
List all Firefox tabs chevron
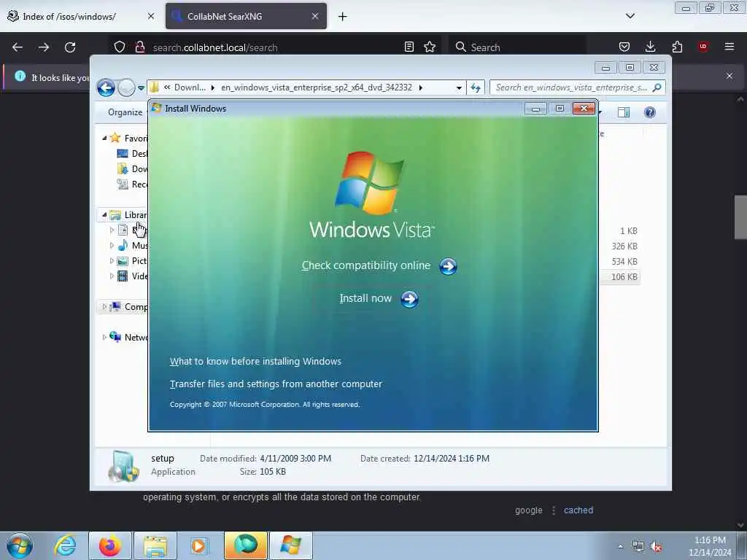(630, 16)
